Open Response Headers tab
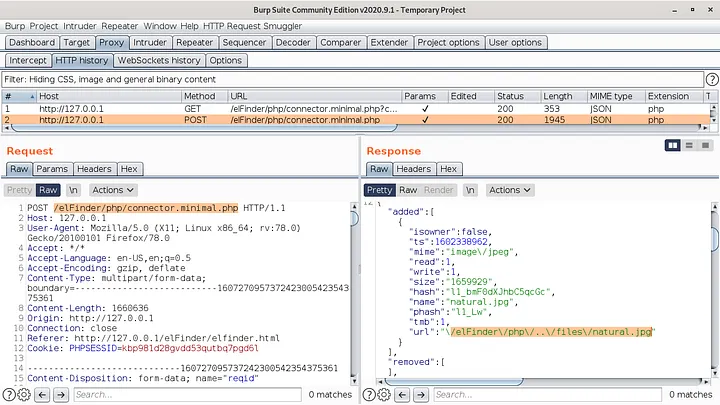The image size is (720, 405). pyautogui.click(x=414, y=169)
